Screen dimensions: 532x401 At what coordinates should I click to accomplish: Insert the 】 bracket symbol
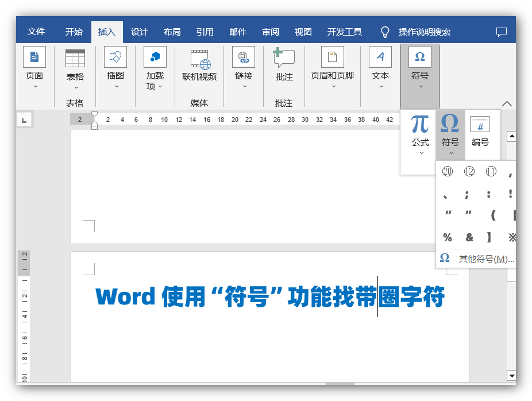coord(489,237)
